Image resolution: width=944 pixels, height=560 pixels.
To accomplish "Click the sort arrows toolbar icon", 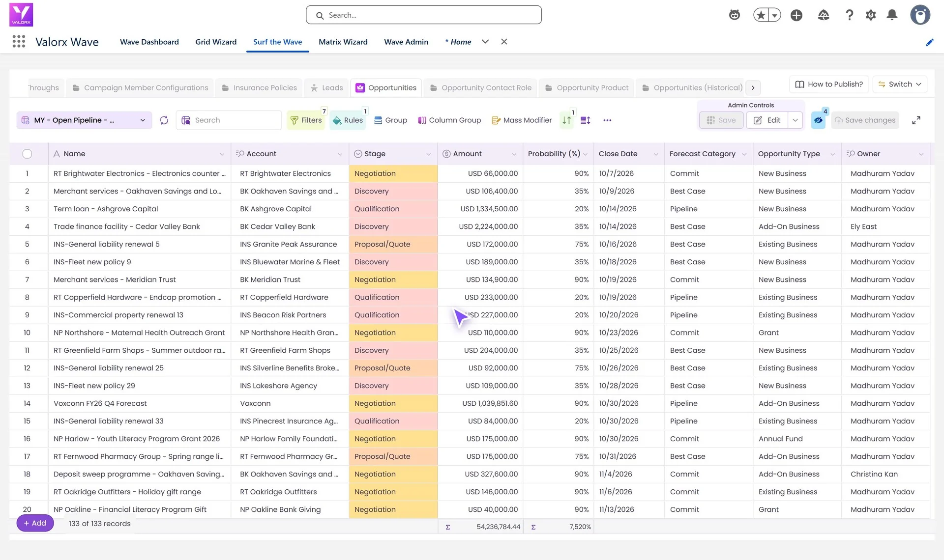I will 567,120.
